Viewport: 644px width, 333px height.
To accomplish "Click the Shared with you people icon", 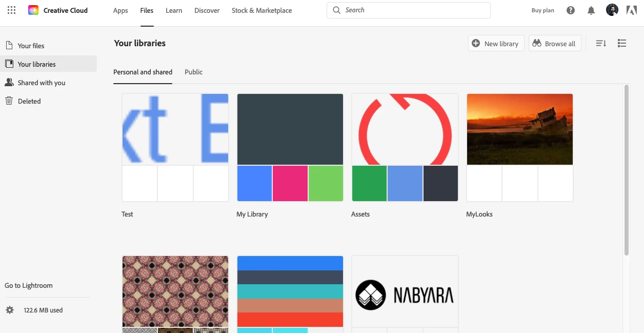I will tap(9, 83).
